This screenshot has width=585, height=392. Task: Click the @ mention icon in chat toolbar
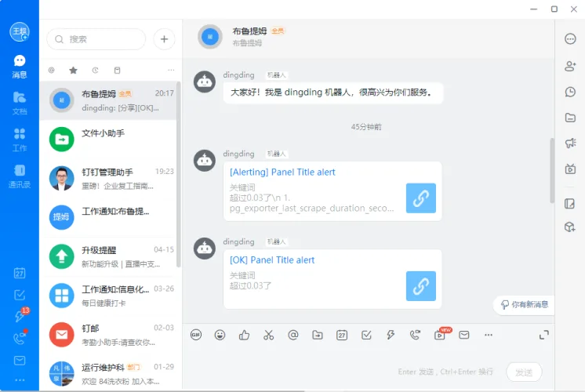click(293, 335)
